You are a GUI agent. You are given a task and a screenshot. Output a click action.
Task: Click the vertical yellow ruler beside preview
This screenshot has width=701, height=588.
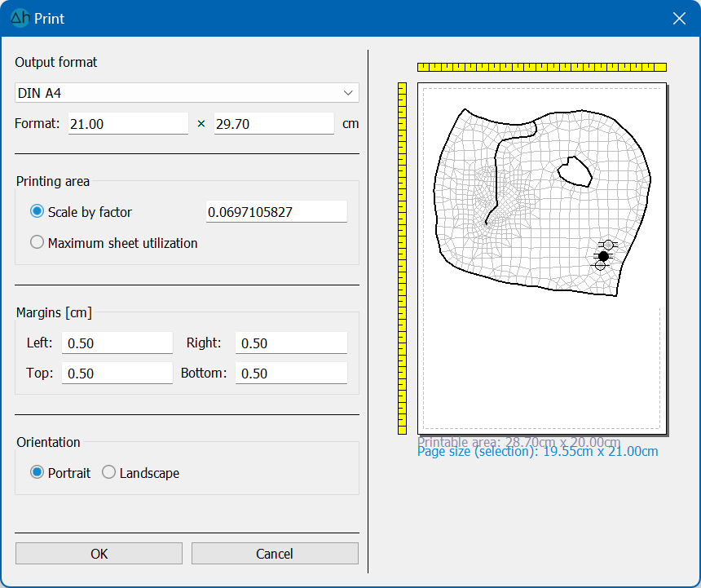(402, 258)
